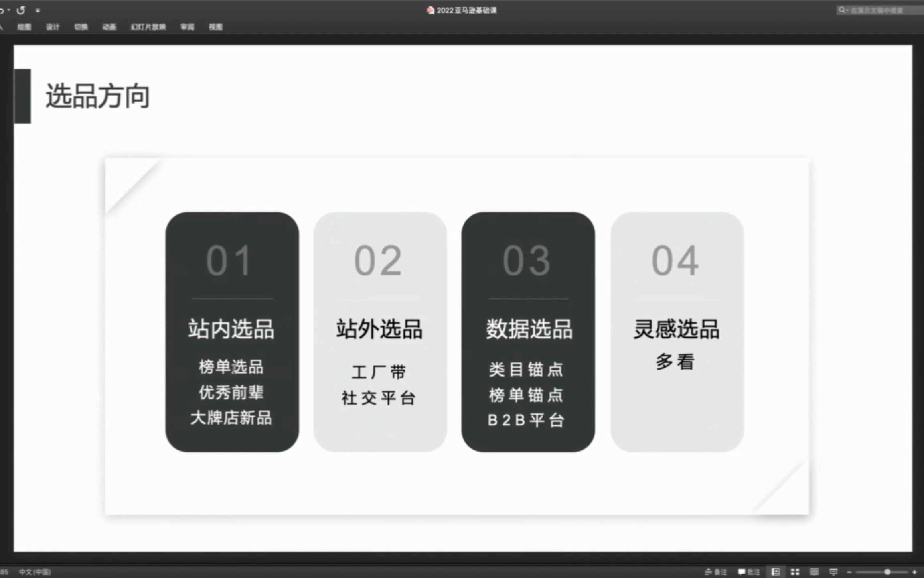Start slideshow from status bar icon
Image resolution: width=924 pixels, height=578 pixels.
click(x=833, y=572)
